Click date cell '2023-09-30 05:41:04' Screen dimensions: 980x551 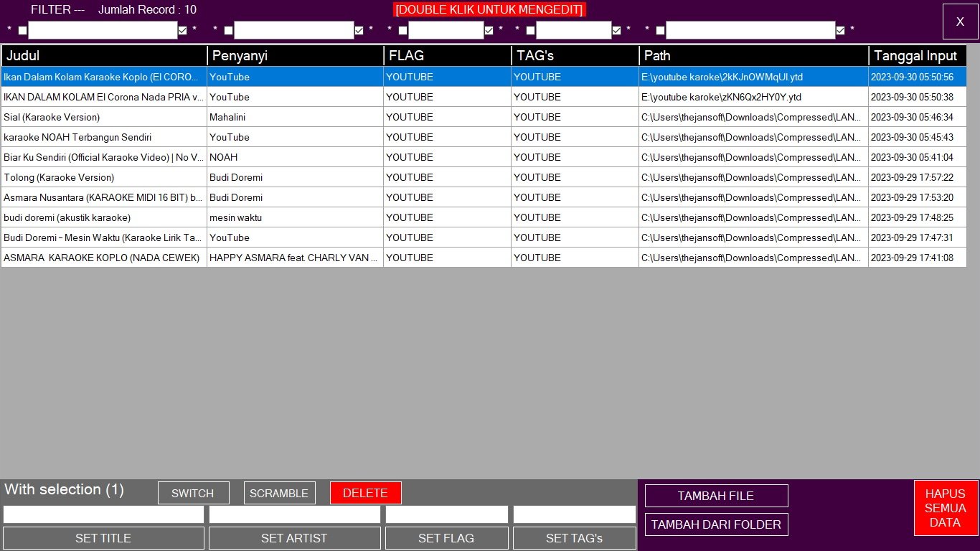[x=918, y=157]
